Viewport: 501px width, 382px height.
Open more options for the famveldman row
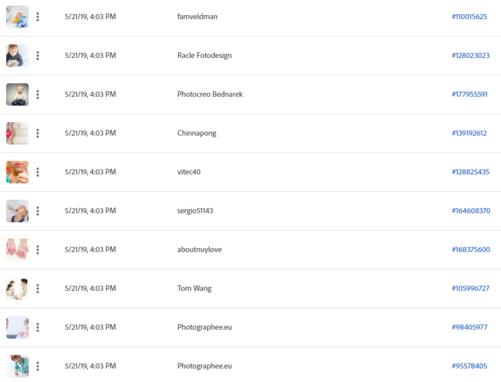tap(38, 17)
